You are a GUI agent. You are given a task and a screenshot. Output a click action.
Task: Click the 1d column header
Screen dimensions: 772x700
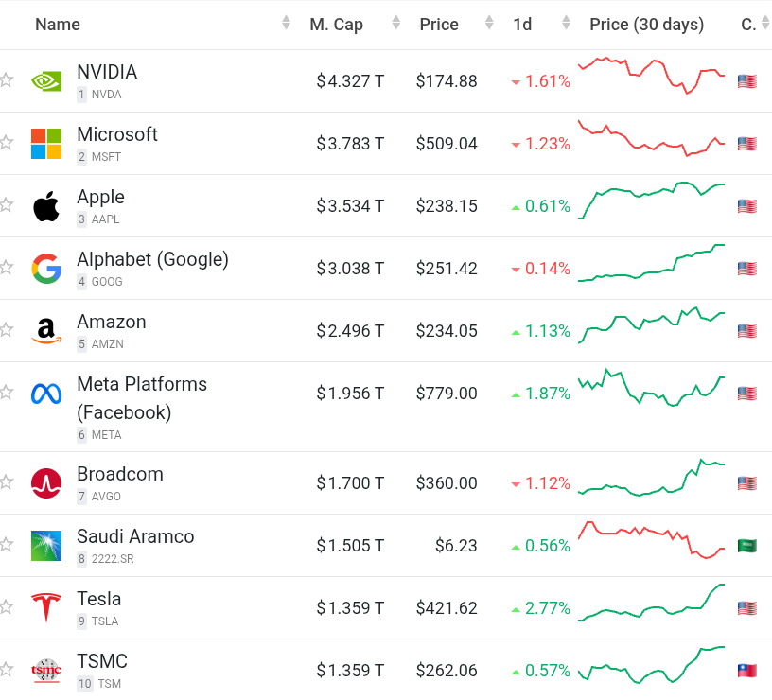pyautogui.click(x=522, y=25)
